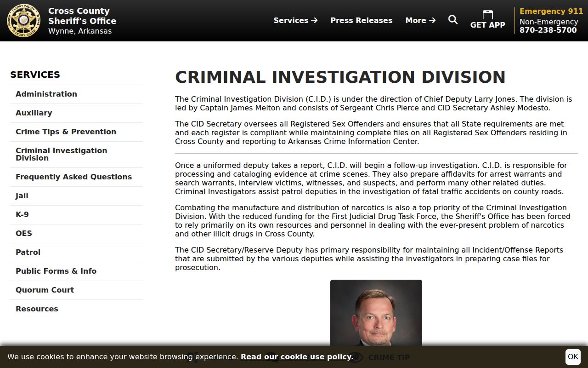Dismiss cookie banner with OK button
Viewport: 588px width, 368px height.
pos(573,356)
